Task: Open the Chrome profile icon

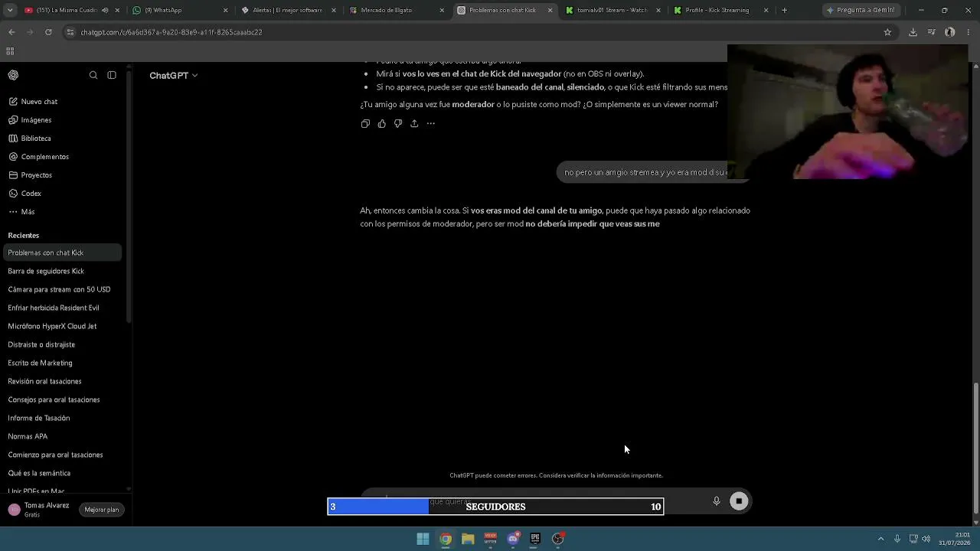Action: click(x=949, y=32)
